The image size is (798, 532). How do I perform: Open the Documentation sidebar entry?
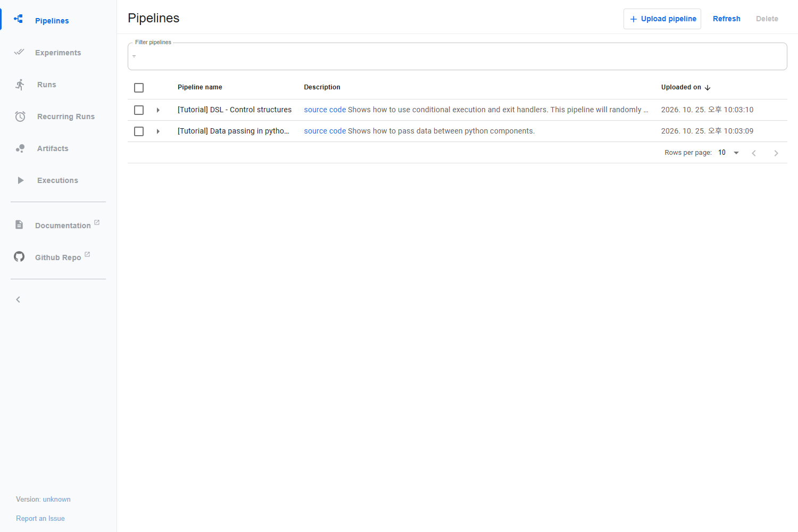click(63, 226)
